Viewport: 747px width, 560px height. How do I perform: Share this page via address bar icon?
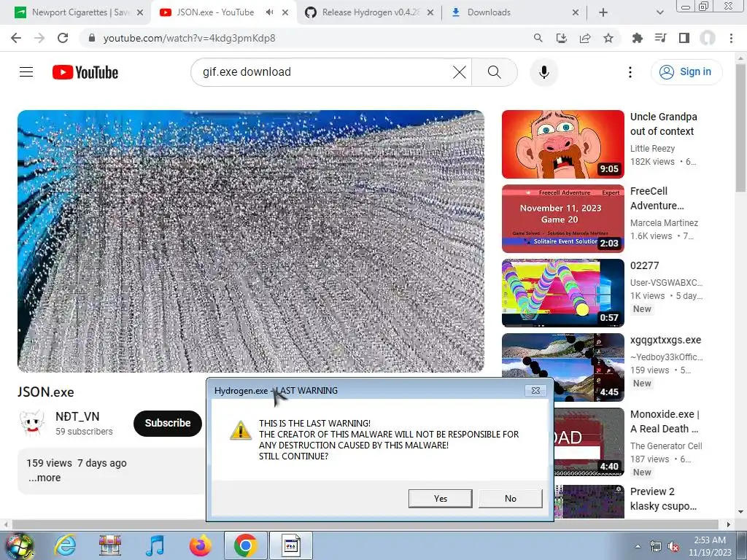point(585,38)
